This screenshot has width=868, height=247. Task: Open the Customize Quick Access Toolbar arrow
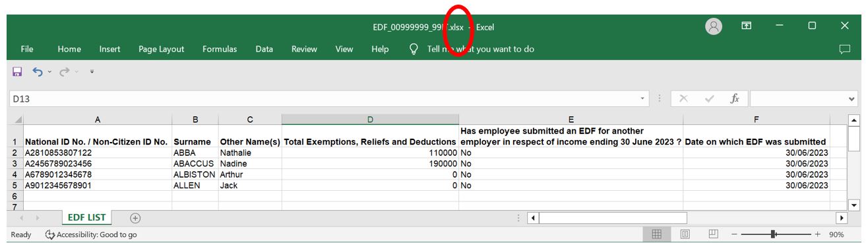92,71
